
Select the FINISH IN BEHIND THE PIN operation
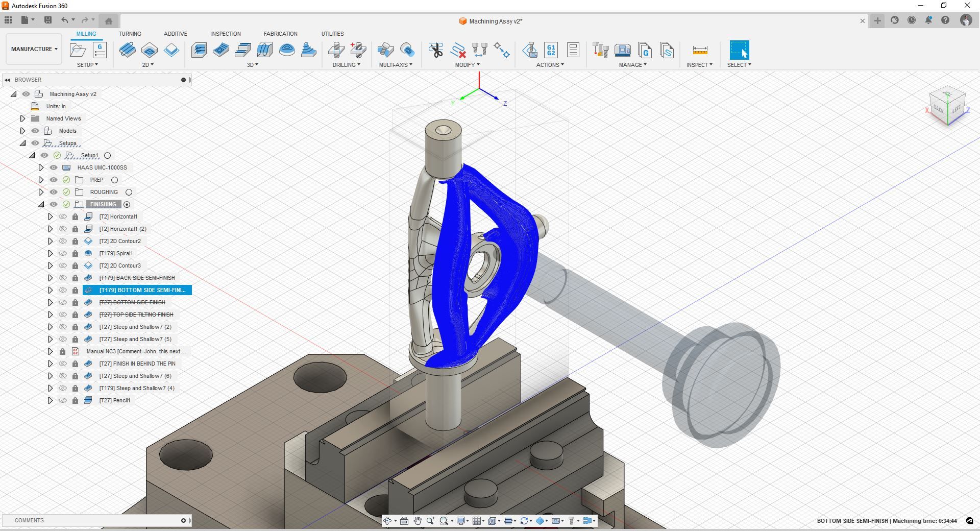click(x=137, y=364)
